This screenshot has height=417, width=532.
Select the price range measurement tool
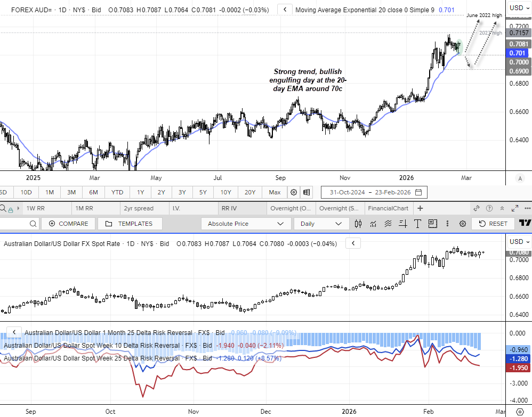click(403, 224)
